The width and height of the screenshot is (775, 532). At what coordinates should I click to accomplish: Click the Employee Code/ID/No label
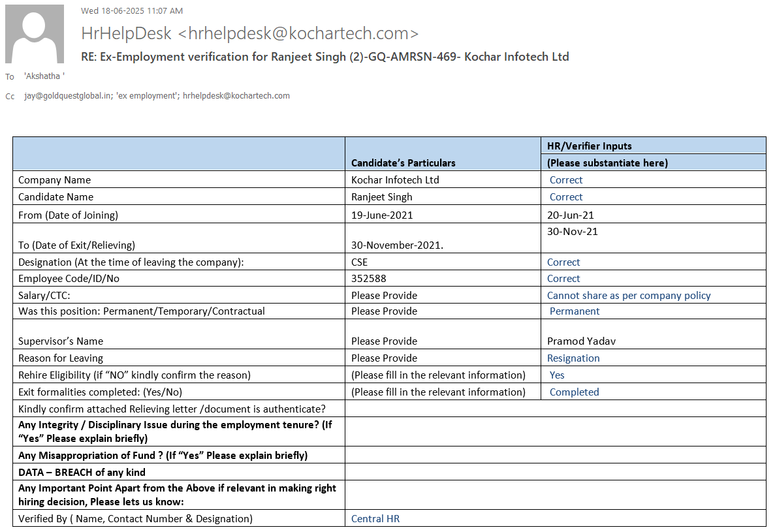(69, 279)
